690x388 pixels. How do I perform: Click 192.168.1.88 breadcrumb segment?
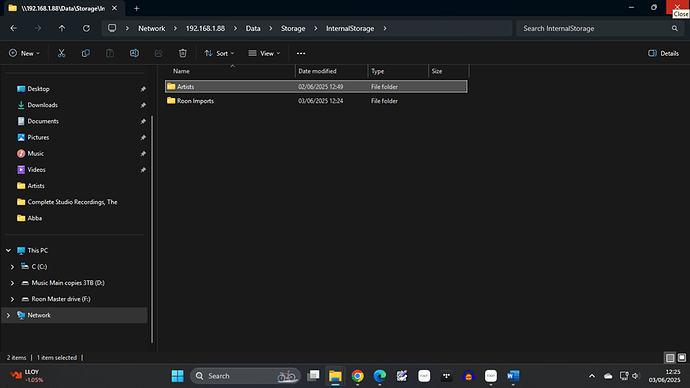pyautogui.click(x=205, y=28)
